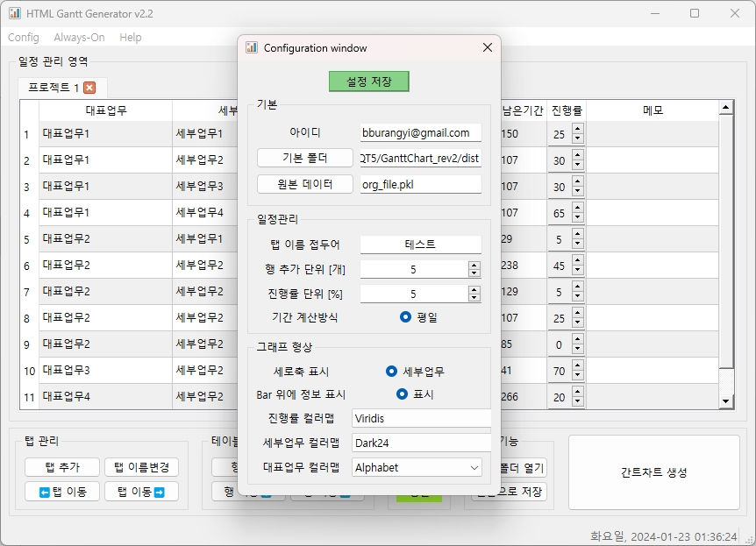Select the 표시 radio button for Bar 위에 정보 표시
Screen dimensions: 756x546
[x=403, y=394]
